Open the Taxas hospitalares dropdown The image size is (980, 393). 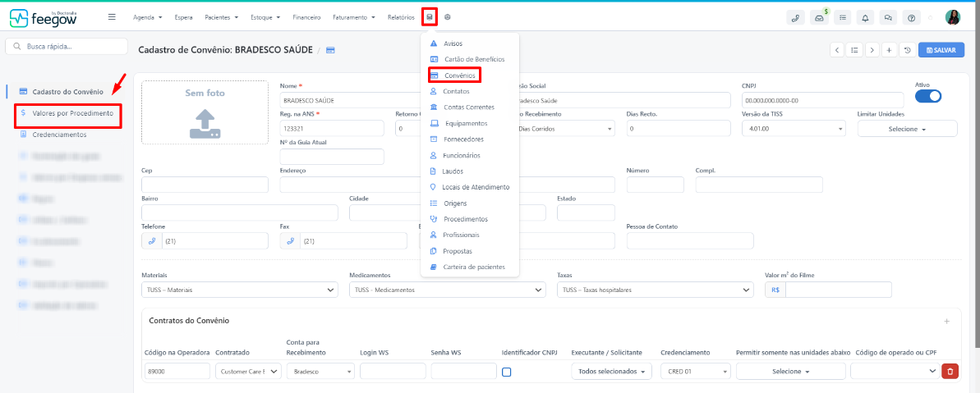655,290
